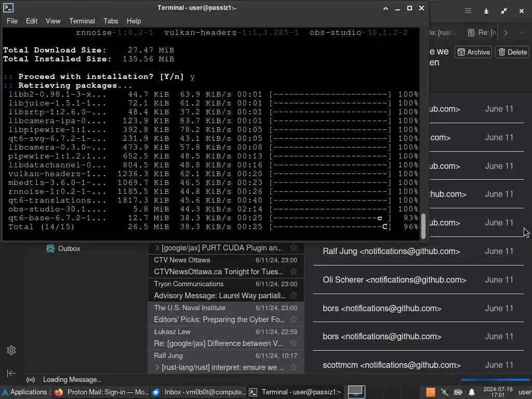
Task: Click Thunderbird's restore-down arrows icon
Action: pyautogui.click(x=504, y=11)
